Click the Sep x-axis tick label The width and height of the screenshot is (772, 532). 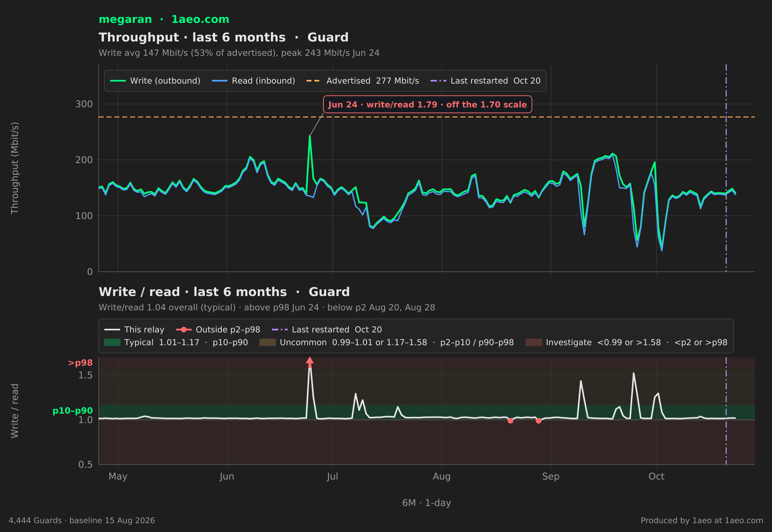click(551, 477)
